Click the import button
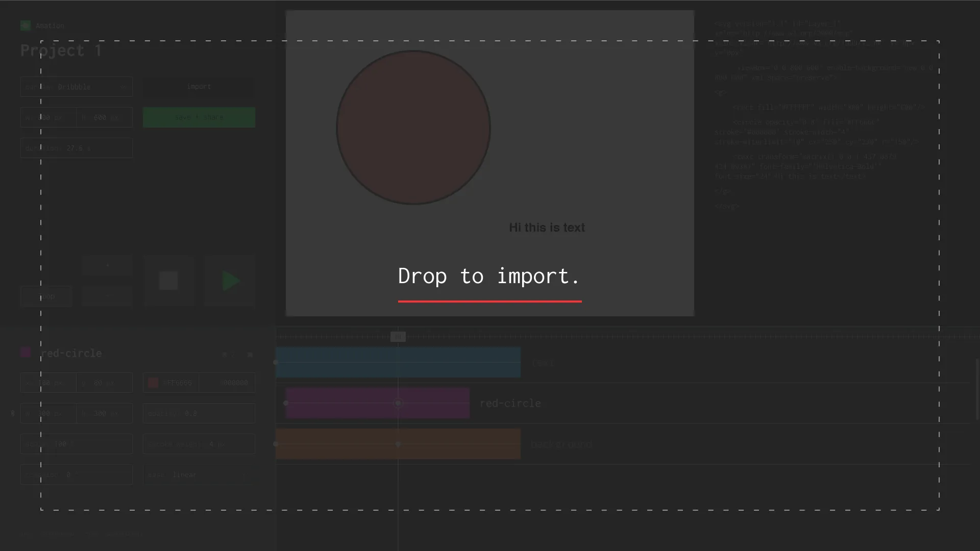 coord(199,86)
